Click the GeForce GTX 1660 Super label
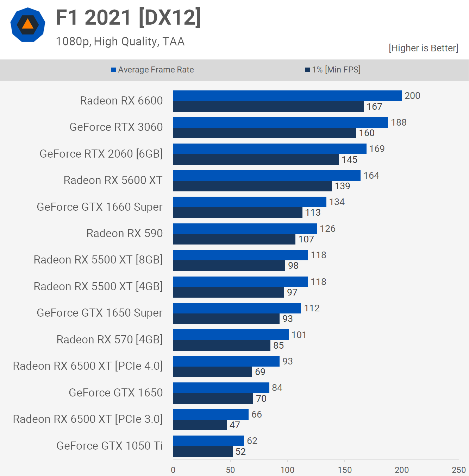The image size is (469, 476). point(100,207)
